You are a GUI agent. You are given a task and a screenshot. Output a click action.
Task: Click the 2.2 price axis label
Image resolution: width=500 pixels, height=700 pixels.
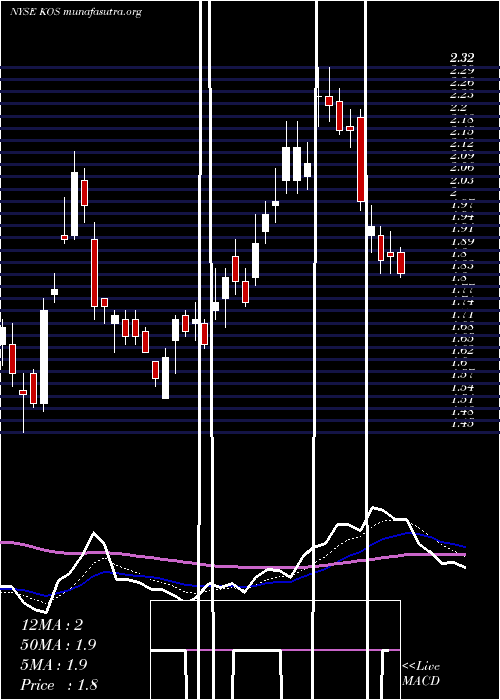(458, 107)
